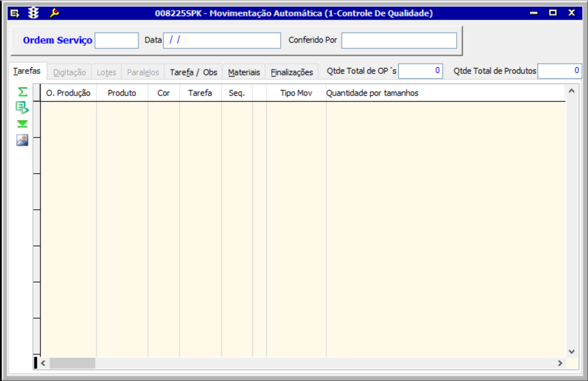Screen dimensions: 588x381
Task: Switch to the Tarefas tab
Action: pyautogui.click(x=27, y=71)
